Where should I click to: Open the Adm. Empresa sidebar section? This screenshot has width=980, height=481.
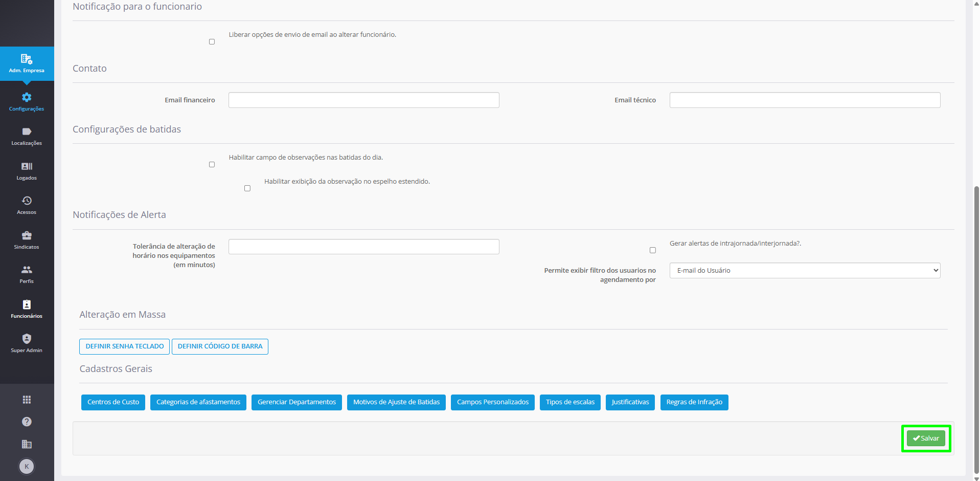[27, 63]
